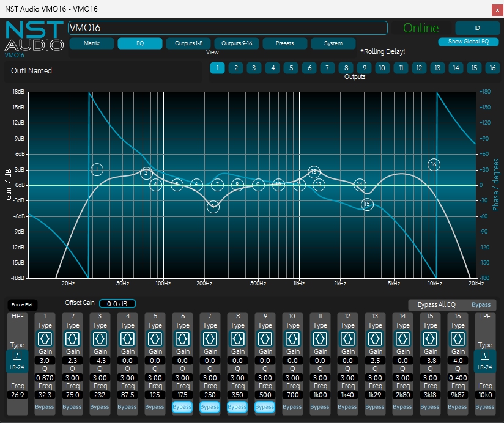Edit band 1 Q value 0.870
504x423 pixels.
click(45, 378)
